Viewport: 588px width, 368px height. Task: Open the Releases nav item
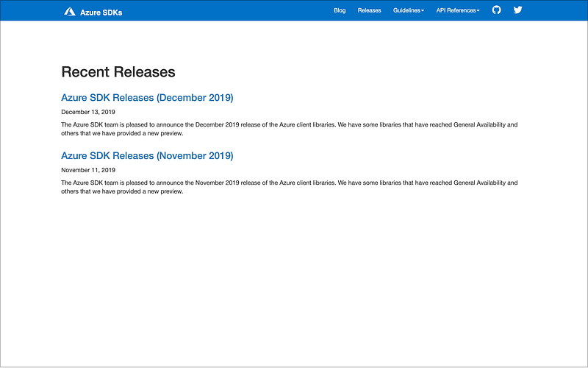tap(370, 10)
